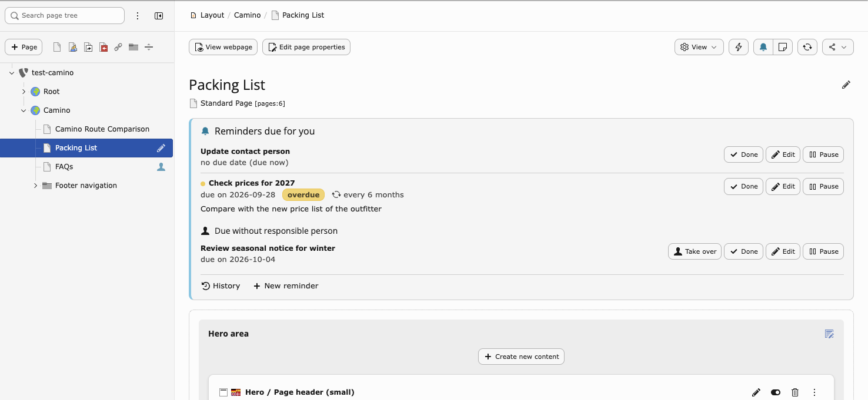
Task: Click the language flag on the Hero element
Action: 236,392
